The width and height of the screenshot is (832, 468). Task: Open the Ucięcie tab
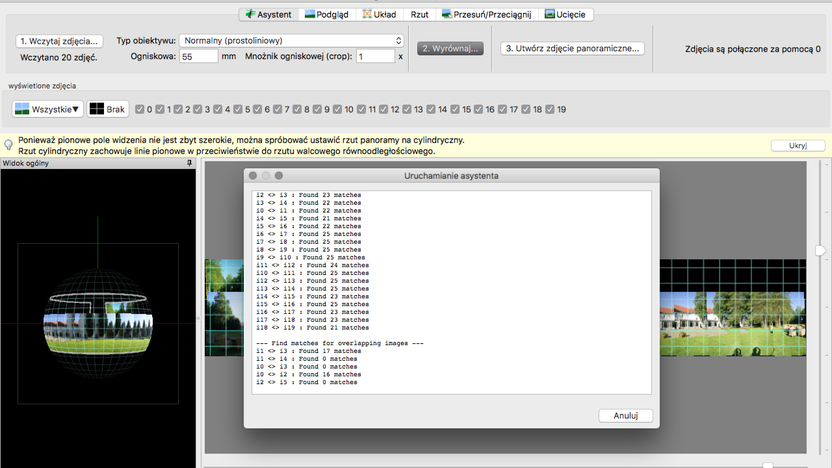pyautogui.click(x=566, y=14)
